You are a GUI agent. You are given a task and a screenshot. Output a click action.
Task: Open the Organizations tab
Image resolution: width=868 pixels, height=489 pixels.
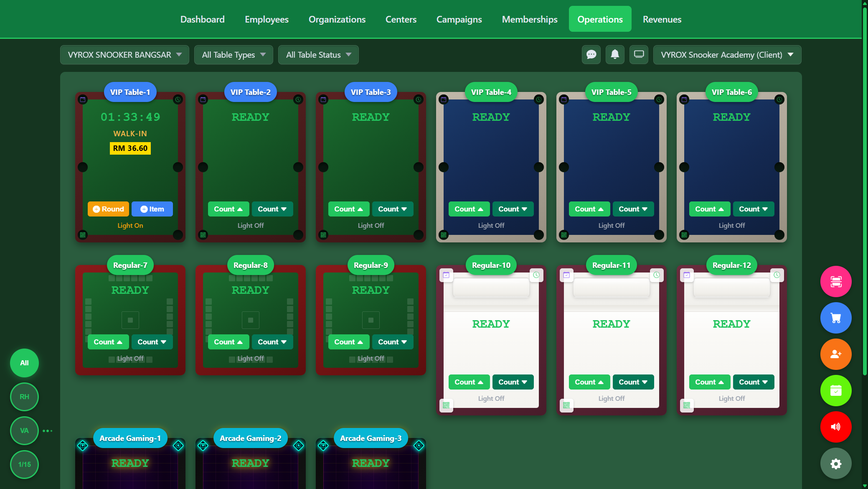337,19
